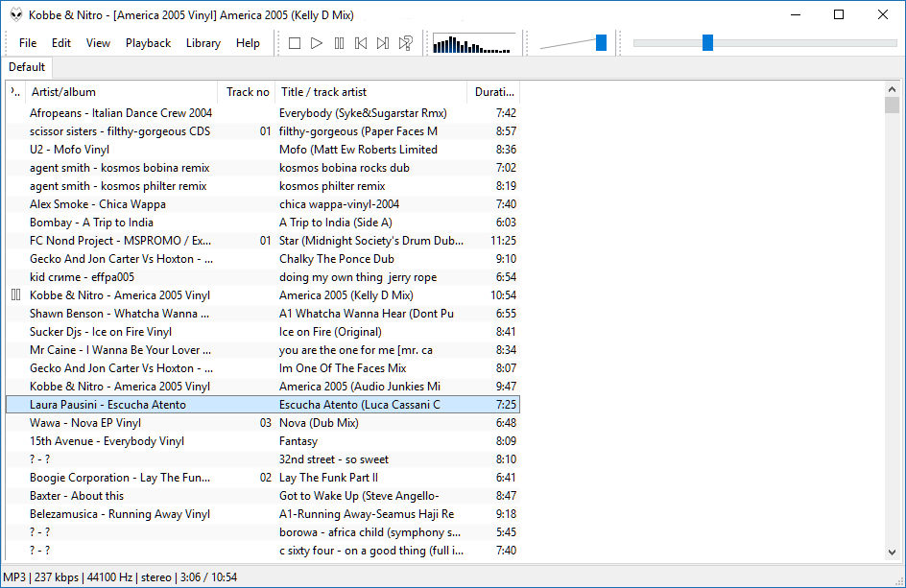Skip to next track icon

tap(383, 43)
